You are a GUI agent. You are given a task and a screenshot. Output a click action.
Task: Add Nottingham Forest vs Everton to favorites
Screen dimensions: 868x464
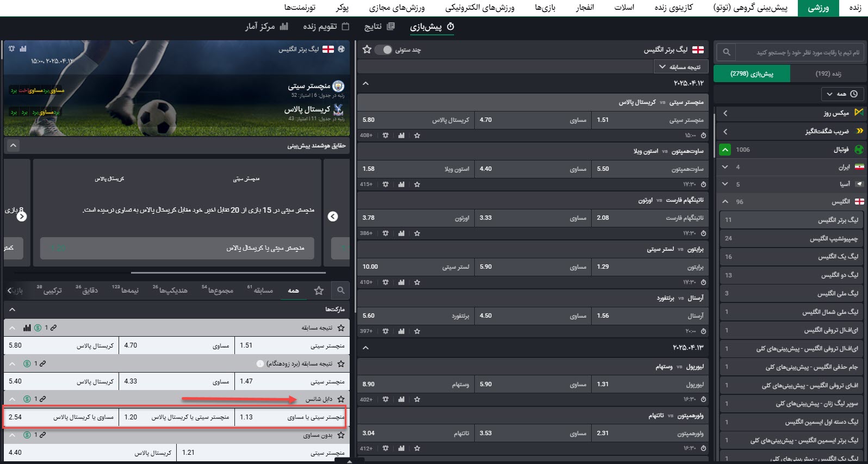[417, 233]
